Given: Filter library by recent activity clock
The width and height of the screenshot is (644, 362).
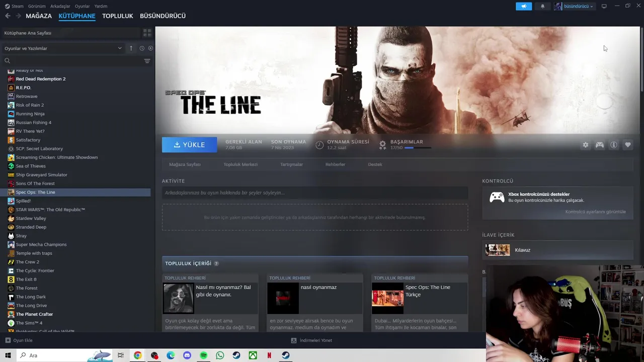Looking at the screenshot, I should pyautogui.click(x=142, y=48).
